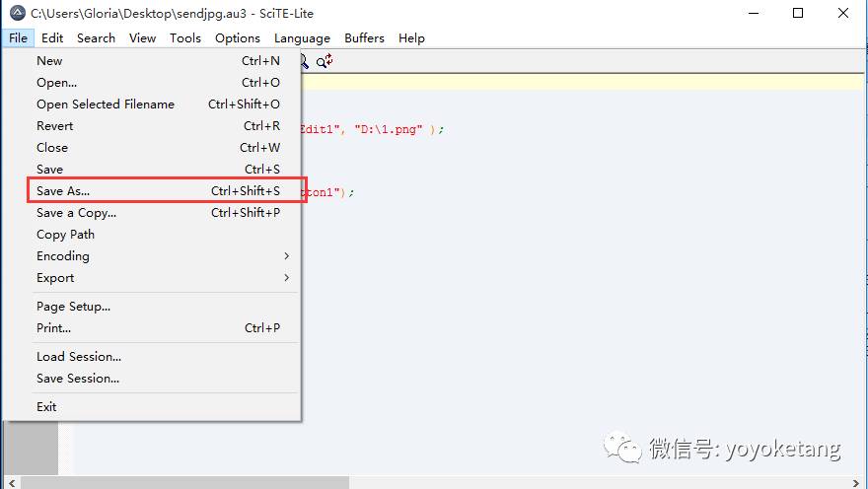Select Save a Copy... entry
Screen dimensions: 868x489
pos(152,212)
